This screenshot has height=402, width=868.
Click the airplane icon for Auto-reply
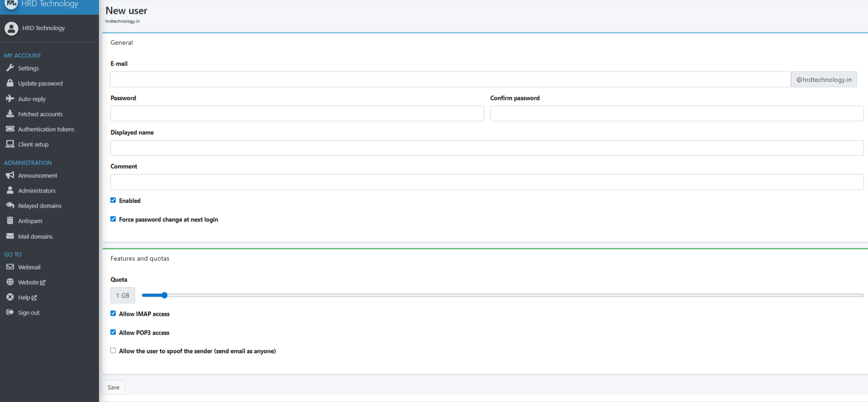click(10, 99)
